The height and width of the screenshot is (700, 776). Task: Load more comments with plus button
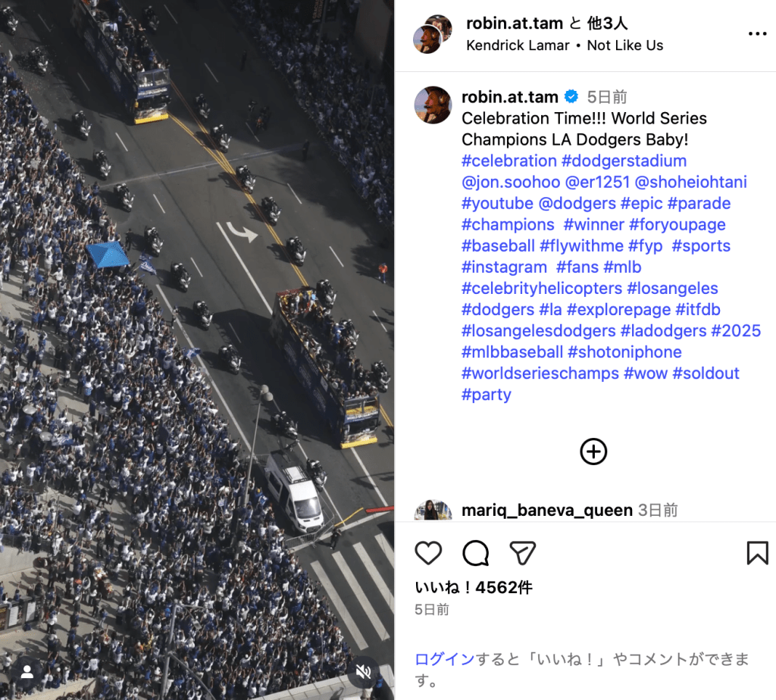(593, 452)
